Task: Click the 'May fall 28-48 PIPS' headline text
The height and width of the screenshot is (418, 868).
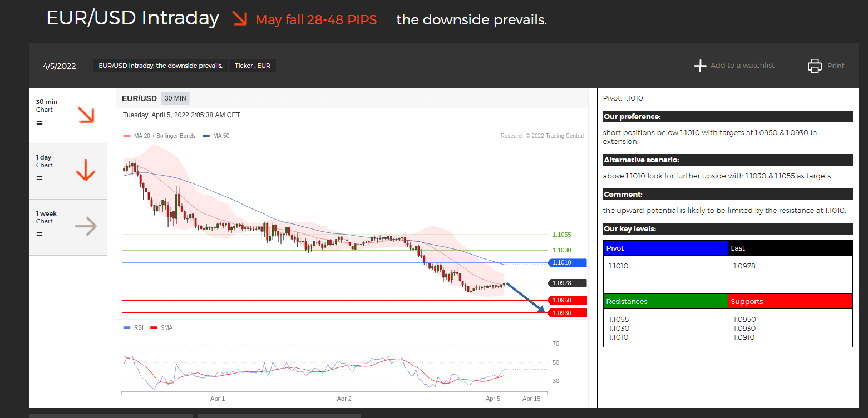Action: 316,20
